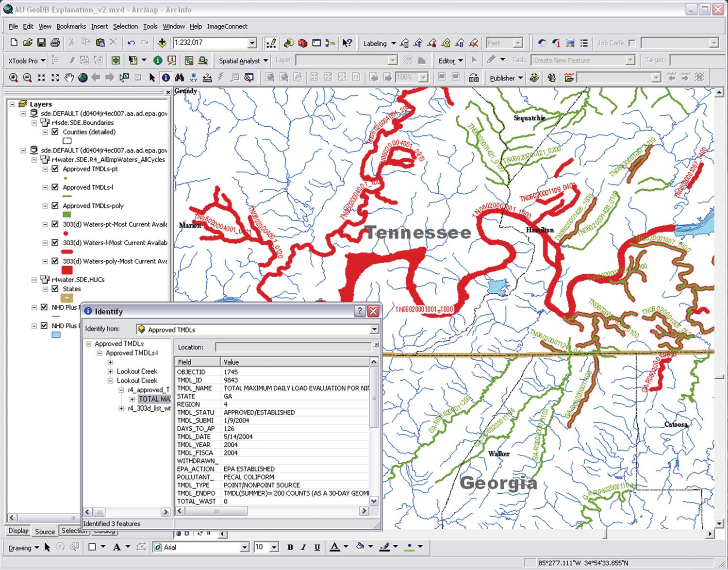Image resolution: width=728 pixels, height=570 pixels.
Task: Click the XTools Pro button
Action: [23, 60]
